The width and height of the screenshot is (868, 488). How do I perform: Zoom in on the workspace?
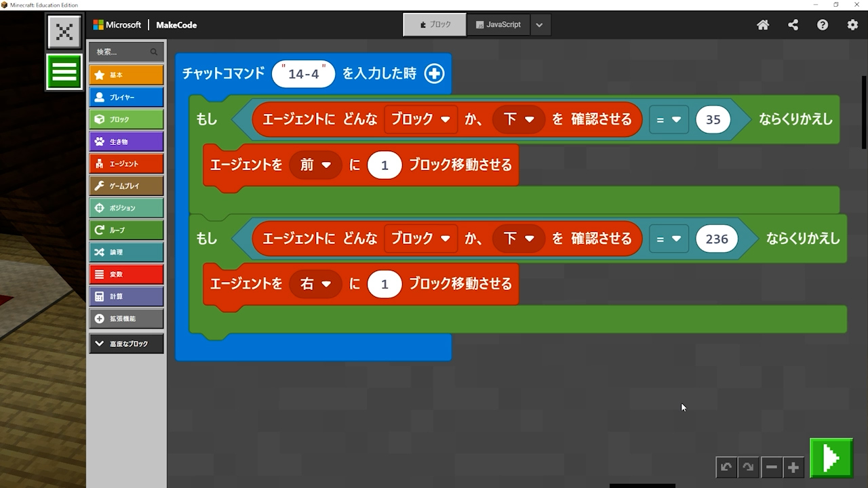click(x=793, y=467)
